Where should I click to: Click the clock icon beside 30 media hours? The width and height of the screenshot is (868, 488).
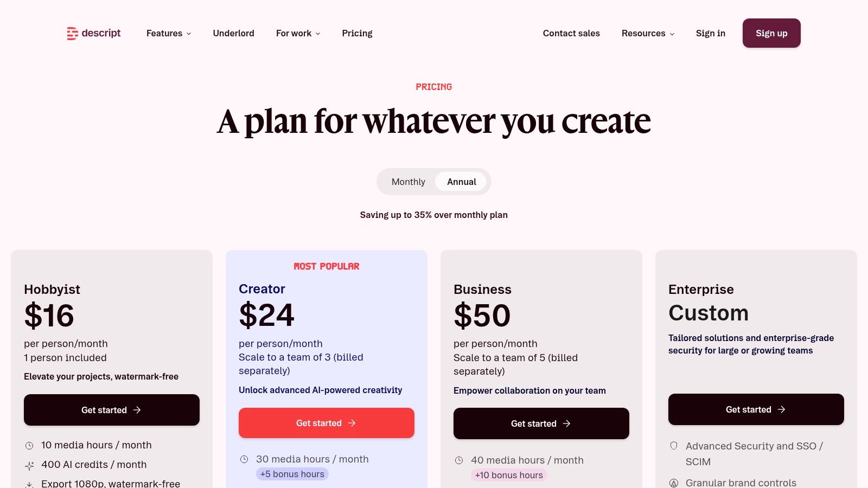point(244,459)
